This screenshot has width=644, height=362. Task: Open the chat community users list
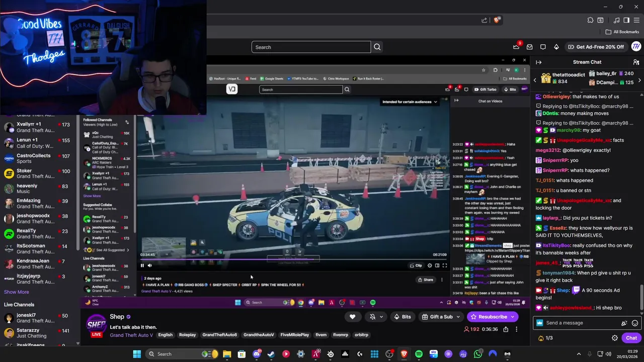[636, 62]
